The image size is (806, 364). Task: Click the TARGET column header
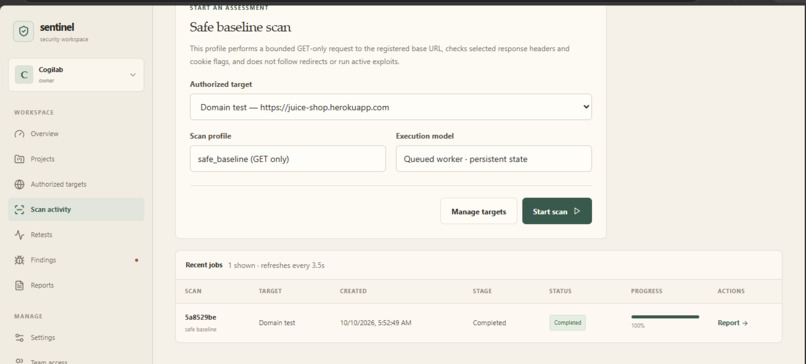[270, 291]
